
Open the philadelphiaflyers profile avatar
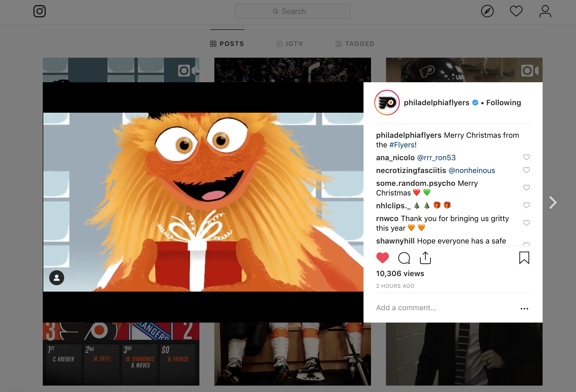(x=387, y=103)
